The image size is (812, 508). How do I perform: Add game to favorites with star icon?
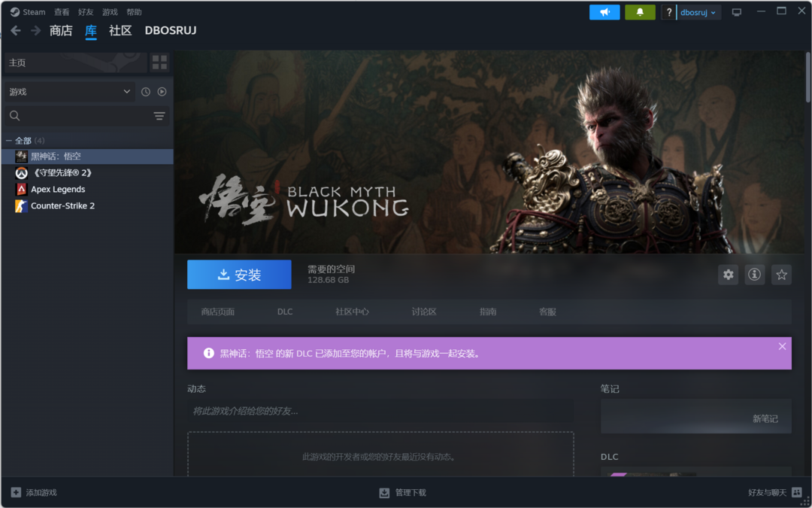(x=781, y=275)
